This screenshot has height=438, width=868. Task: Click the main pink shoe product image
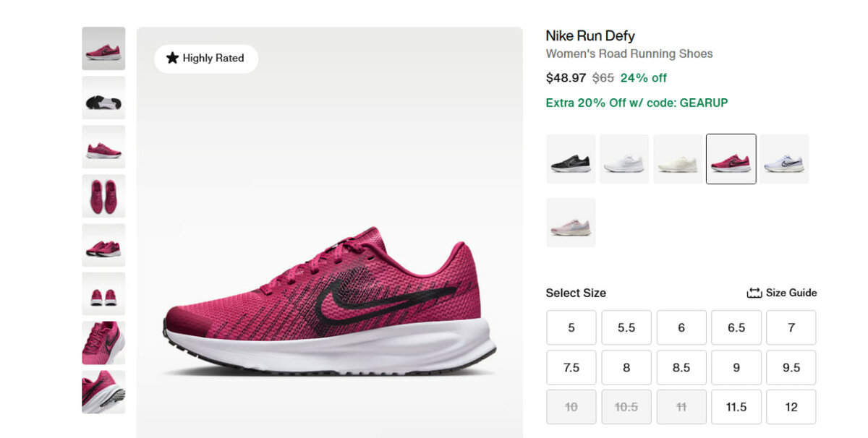click(329, 304)
